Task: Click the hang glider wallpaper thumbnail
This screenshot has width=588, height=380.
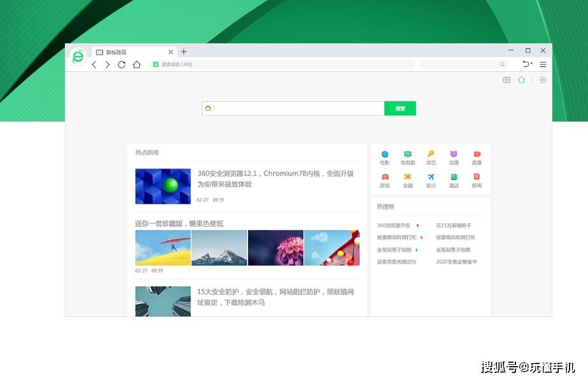Action: click(163, 248)
